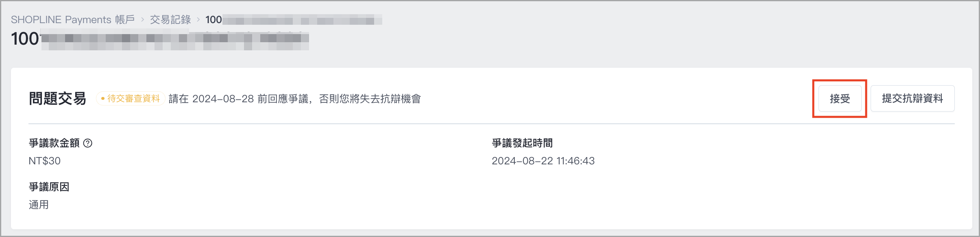This screenshot has height=237, width=980.
Task: Click the transaction ID in the breadcrumb
Action: coord(294,19)
